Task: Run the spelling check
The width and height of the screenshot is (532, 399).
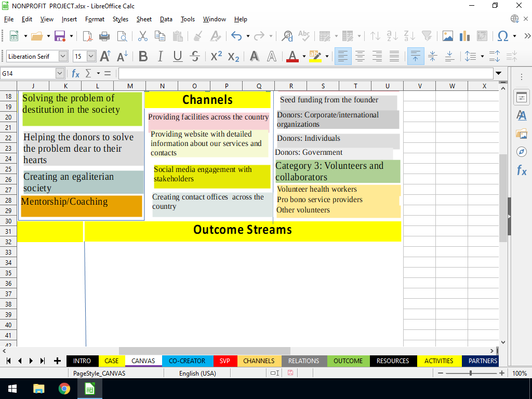Action: [304, 36]
